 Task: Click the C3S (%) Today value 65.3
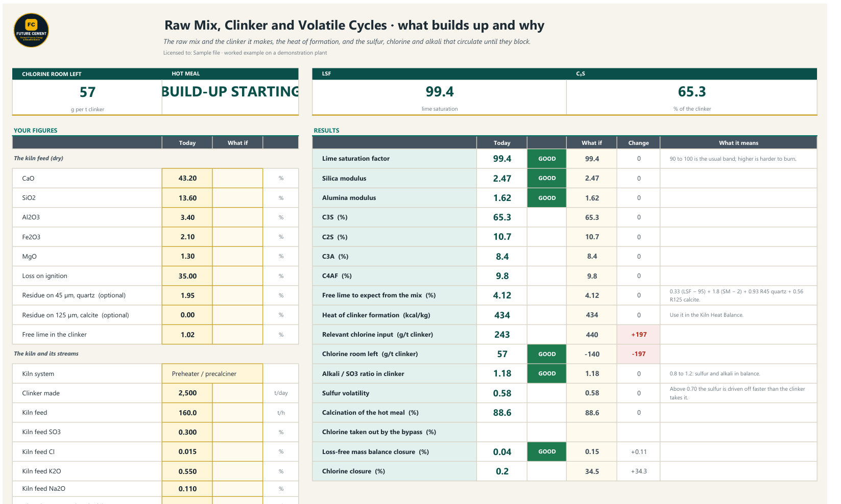(501, 217)
